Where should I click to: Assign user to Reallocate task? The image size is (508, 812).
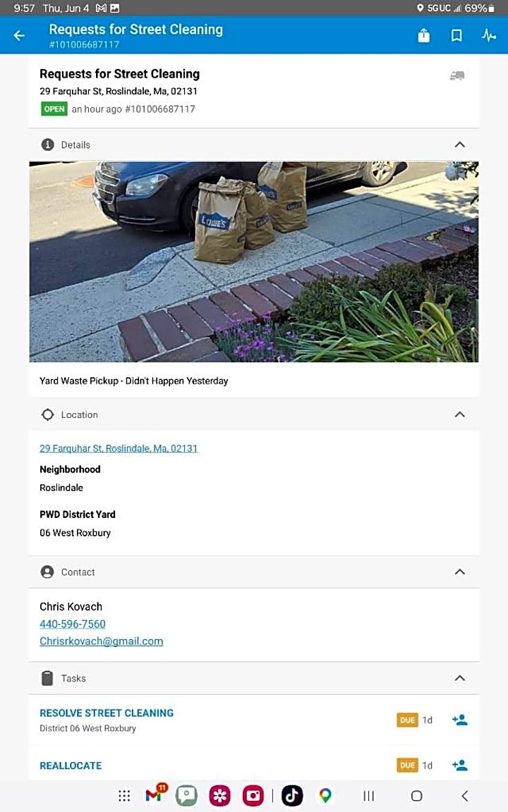coord(460,765)
